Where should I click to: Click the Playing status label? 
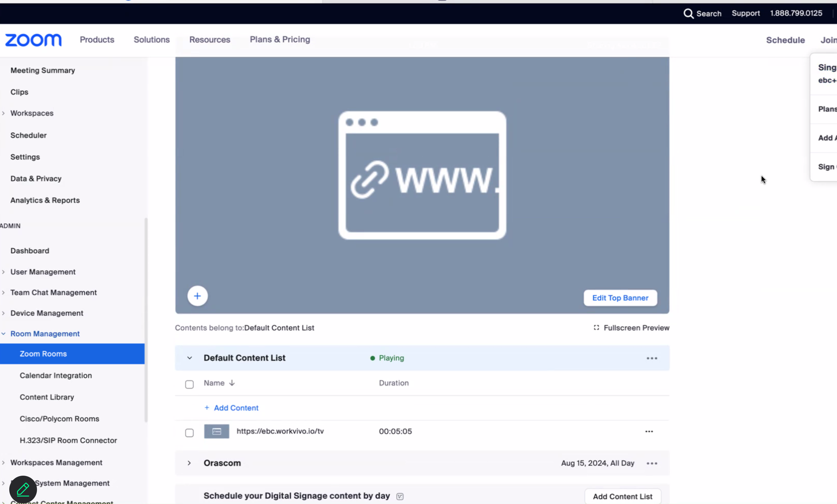pyautogui.click(x=391, y=358)
